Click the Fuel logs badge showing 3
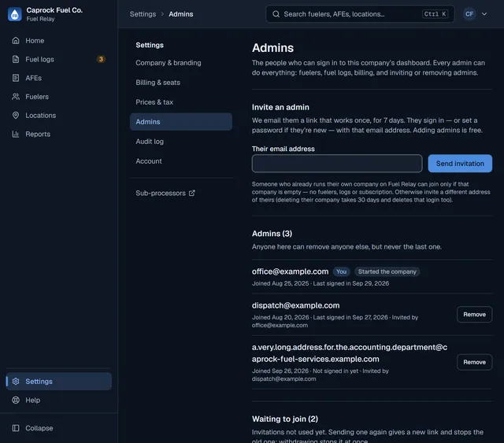 coord(101,59)
